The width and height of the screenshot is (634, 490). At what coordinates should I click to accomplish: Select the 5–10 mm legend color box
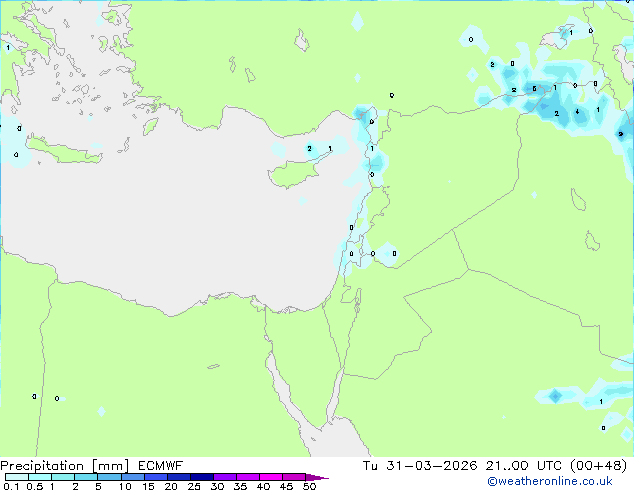click(109, 477)
